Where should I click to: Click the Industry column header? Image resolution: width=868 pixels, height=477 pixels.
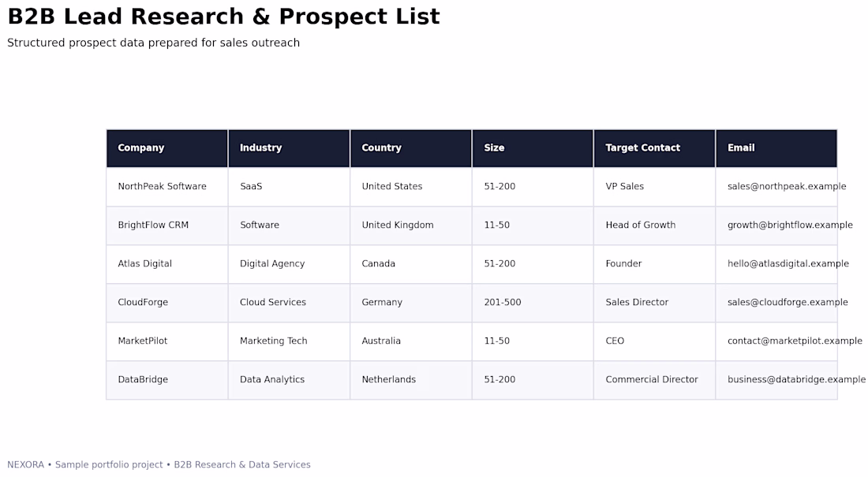point(289,148)
